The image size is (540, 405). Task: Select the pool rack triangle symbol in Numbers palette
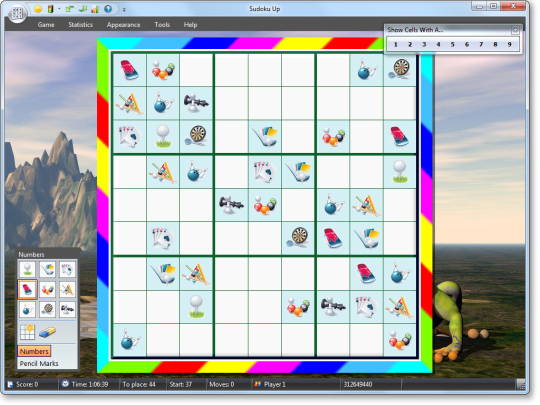67,289
